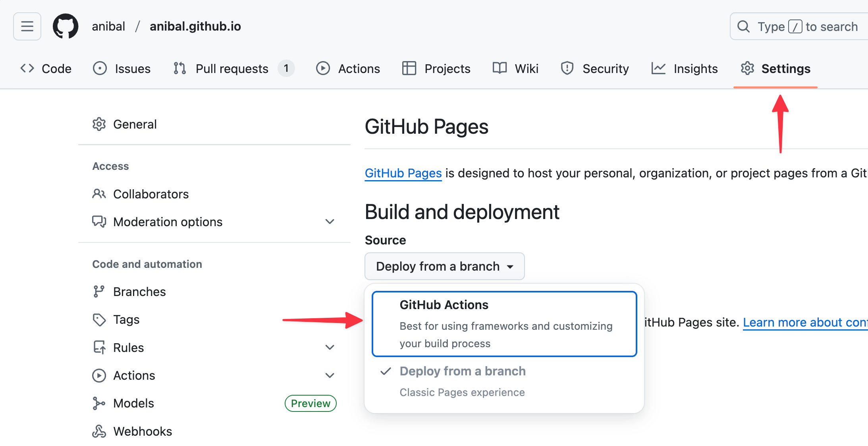This screenshot has height=446, width=868.
Task: Open the Learn more about configuring link
Action: click(x=805, y=322)
